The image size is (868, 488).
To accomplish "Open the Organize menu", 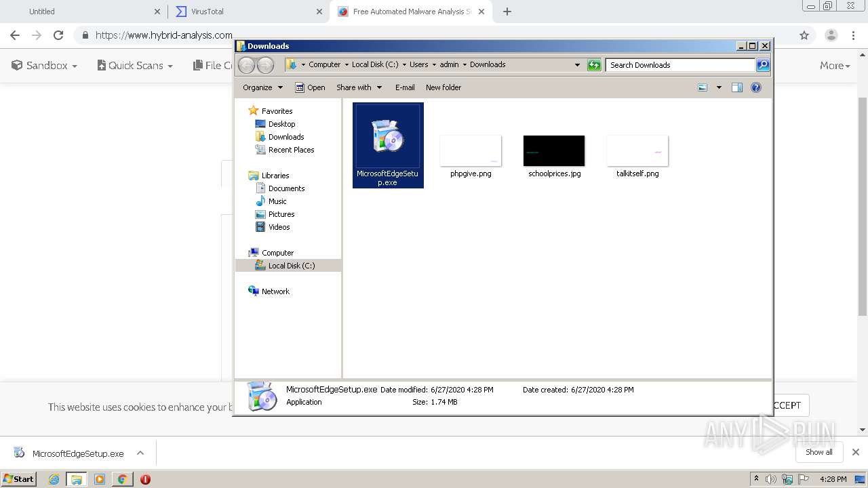I will click(x=262, y=87).
